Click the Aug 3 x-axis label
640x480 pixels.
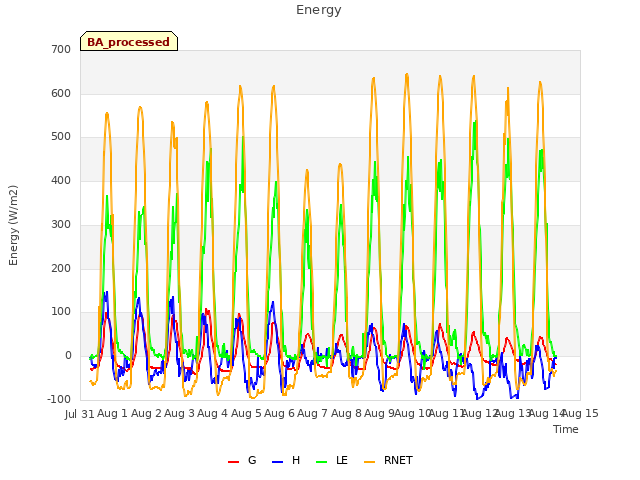pos(179,413)
